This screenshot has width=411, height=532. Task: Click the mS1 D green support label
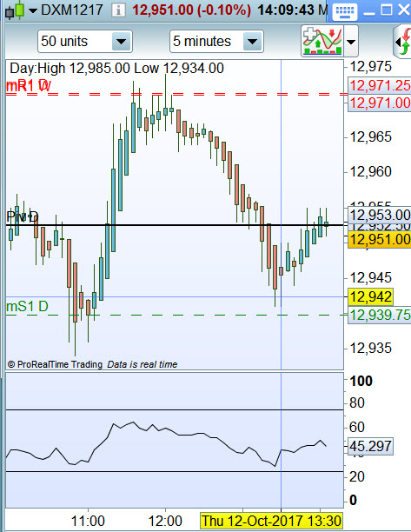[x=27, y=306]
